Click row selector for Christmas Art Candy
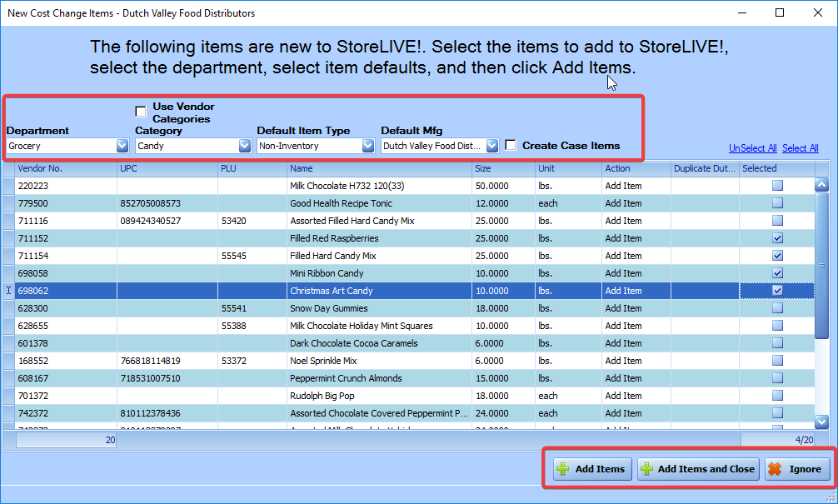Screen dimensions: 838x504 click(8, 291)
